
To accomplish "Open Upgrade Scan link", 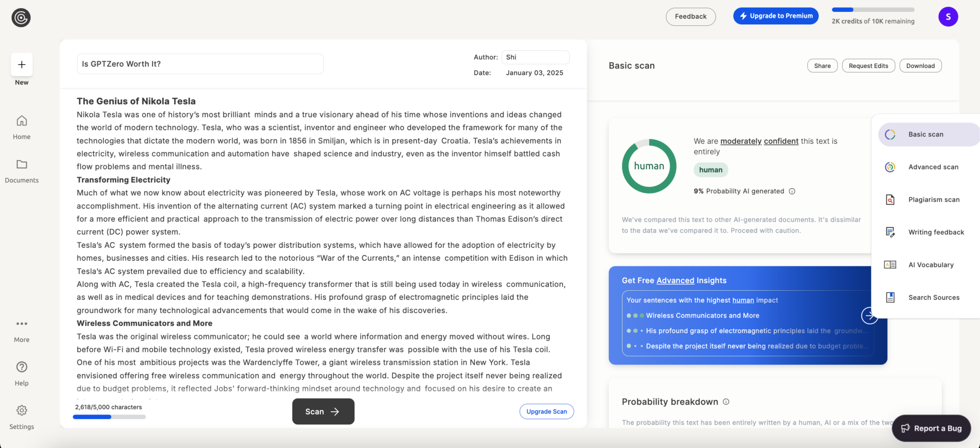I will (x=546, y=411).
